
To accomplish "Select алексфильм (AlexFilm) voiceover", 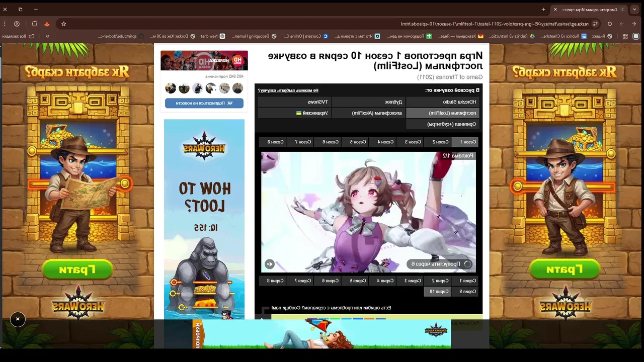I will pyautogui.click(x=369, y=113).
